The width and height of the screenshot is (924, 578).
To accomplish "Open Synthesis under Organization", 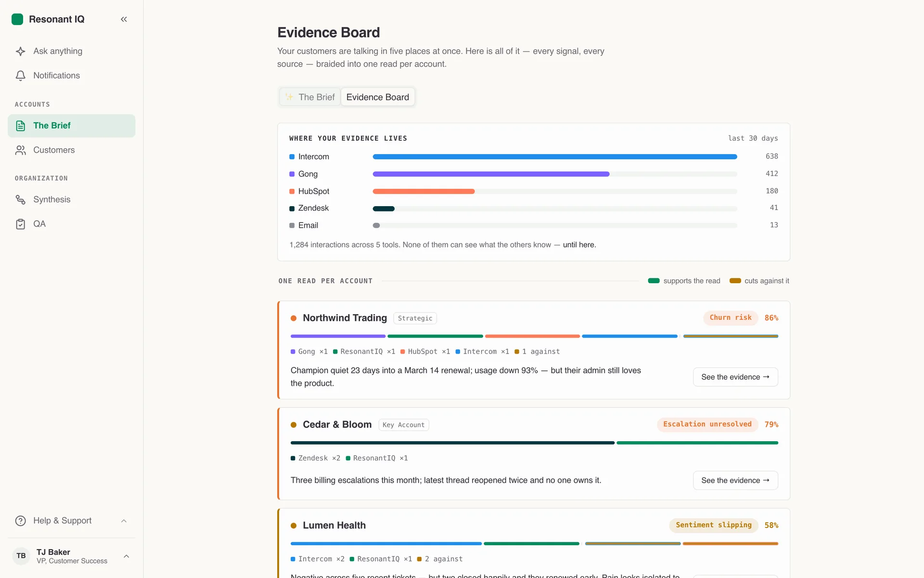I will tap(71, 199).
